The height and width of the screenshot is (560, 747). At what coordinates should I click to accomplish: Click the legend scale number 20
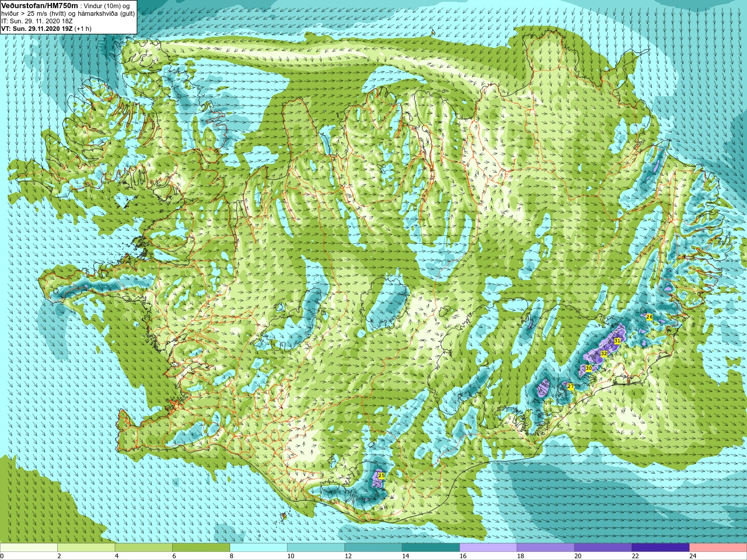(x=578, y=556)
